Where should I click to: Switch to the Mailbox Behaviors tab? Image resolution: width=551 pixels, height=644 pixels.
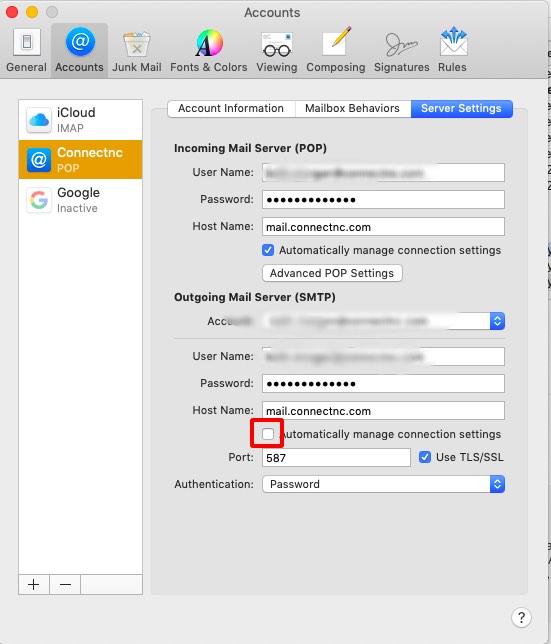click(x=353, y=108)
